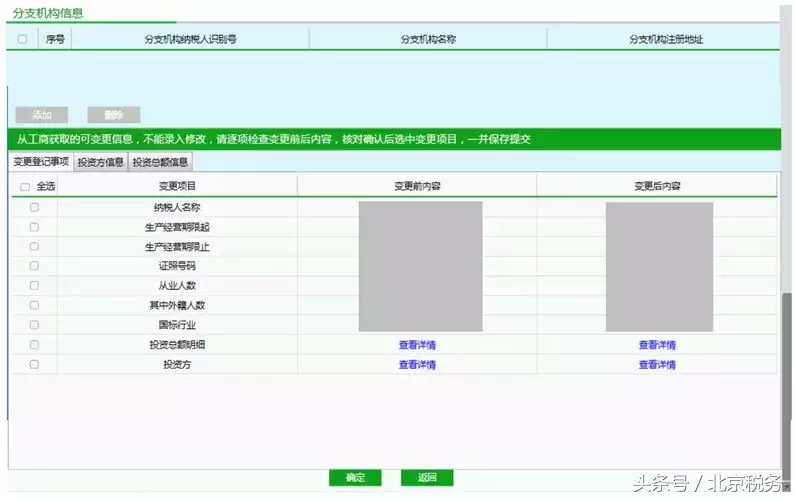Click the 证照号码 row label

coord(177,266)
